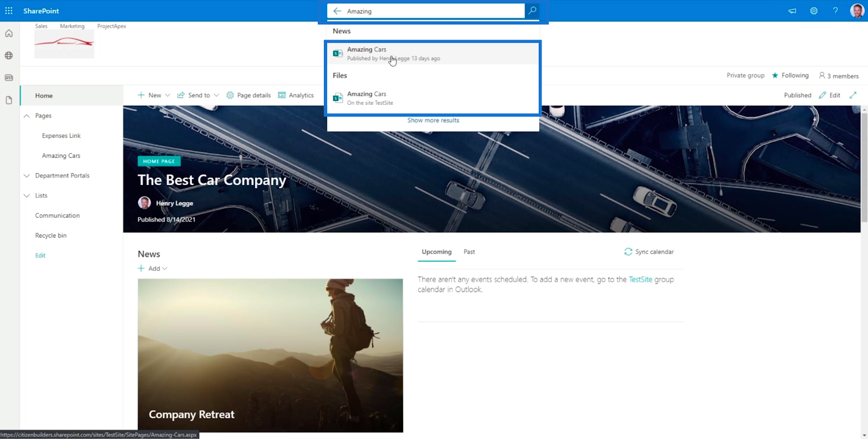Open the megaphone feedback icon
Image resolution: width=868 pixels, height=439 pixels.
pos(793,11)
